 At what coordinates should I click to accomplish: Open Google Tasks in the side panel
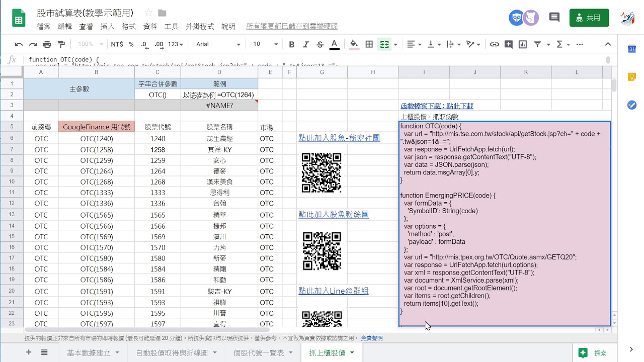pyautogui.click(x=631, y=105)
